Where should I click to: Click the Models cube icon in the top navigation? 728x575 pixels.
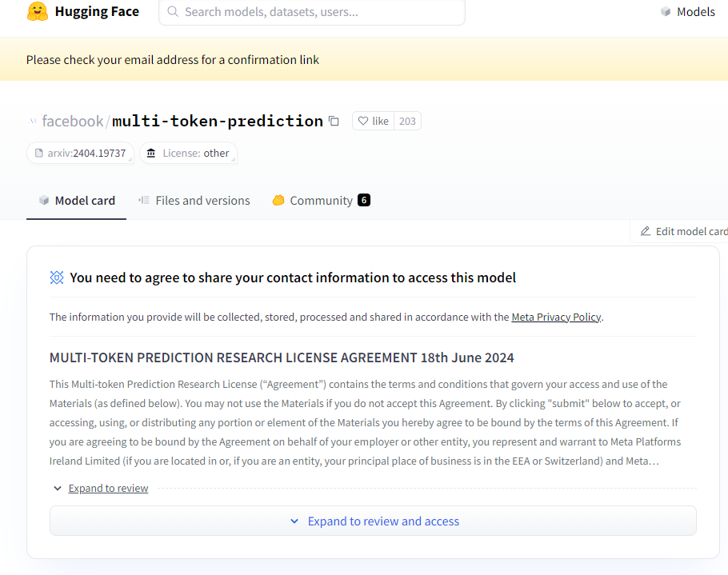(666, 12)
